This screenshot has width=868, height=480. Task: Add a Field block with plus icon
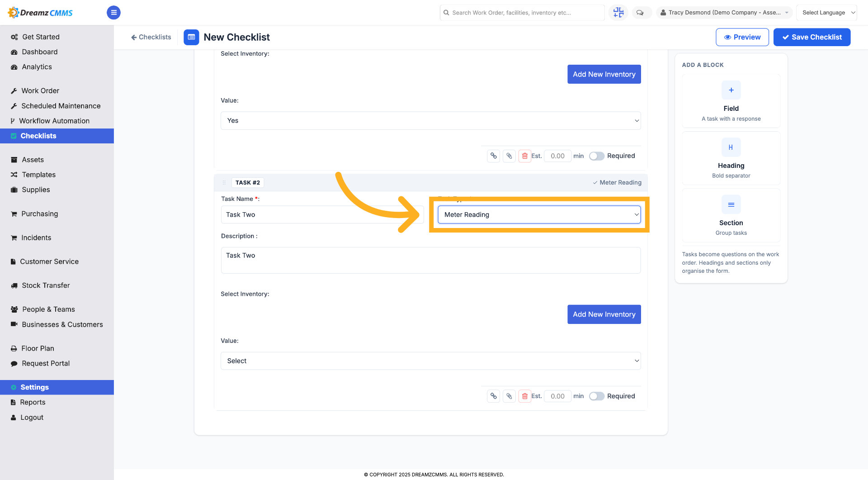click(x=731, y=90)
